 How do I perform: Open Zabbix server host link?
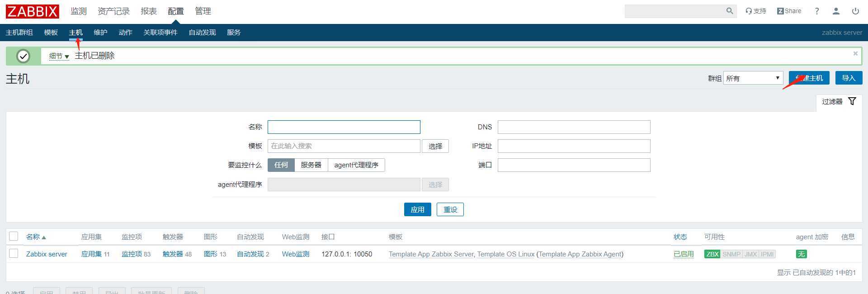coord(47,254)
